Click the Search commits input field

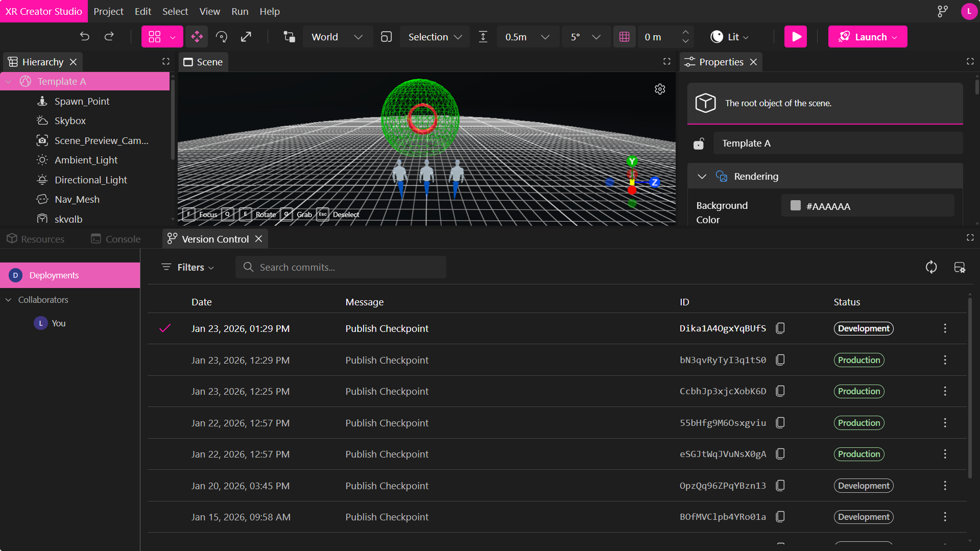[341, 267]
